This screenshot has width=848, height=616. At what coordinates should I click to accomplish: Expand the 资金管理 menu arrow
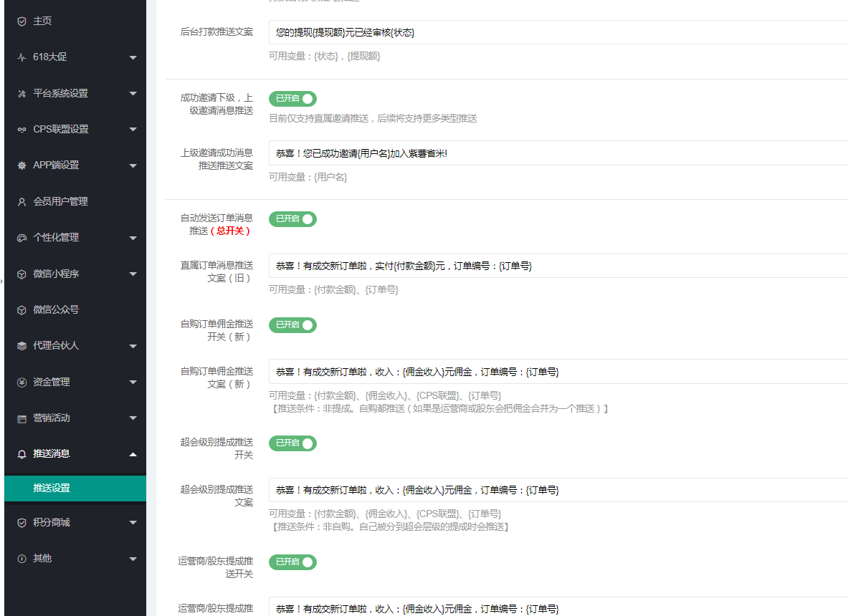pyautogui.click(x=133, y=382)
